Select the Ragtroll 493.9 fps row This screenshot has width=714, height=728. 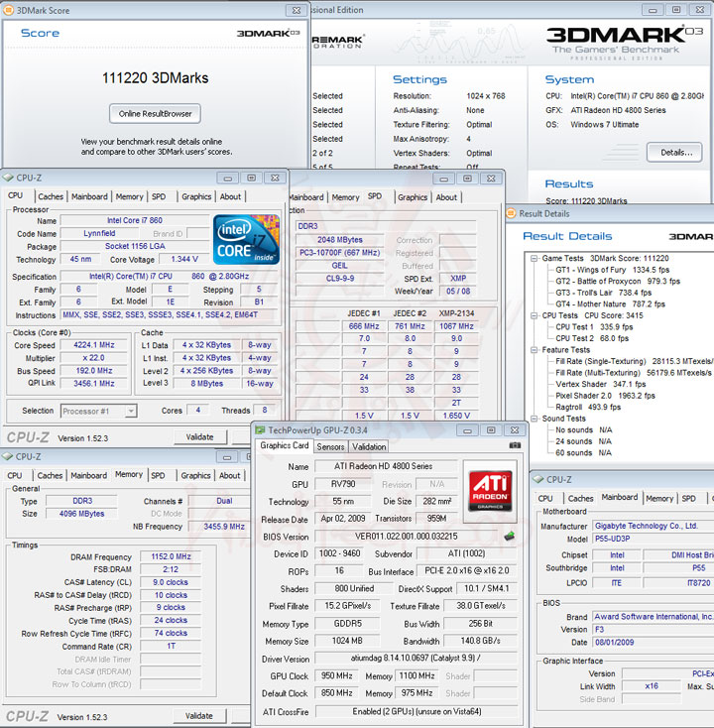[588, 408]
